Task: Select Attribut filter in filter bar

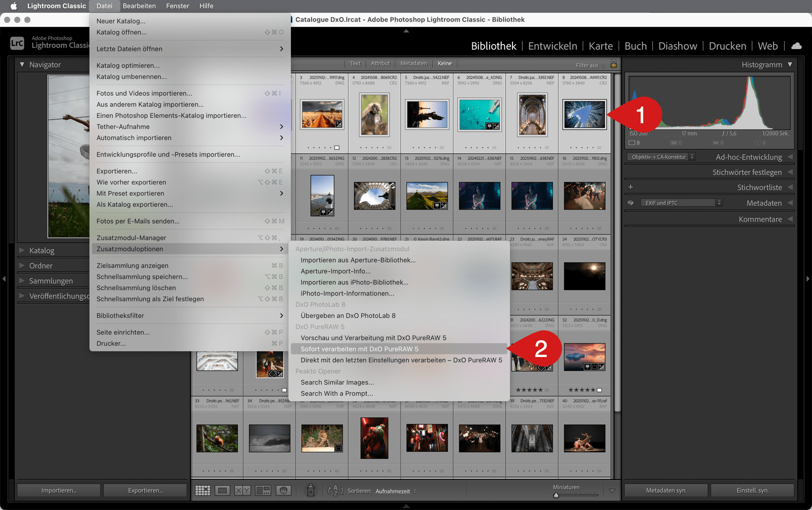Action: pyautogui.click(x=380, y=64)
